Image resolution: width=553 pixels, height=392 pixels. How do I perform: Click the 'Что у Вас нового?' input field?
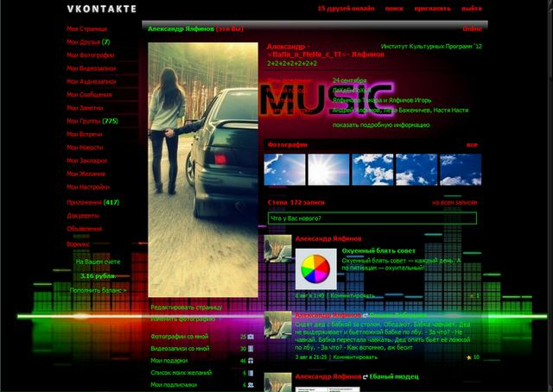[372, 218]
